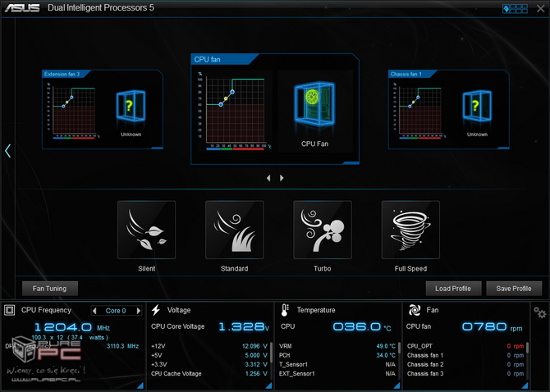This screenshot has height=392, width=550.
Task: Click the Voltage lightning bolt icon
Action: pyautogui.click(x=156, y=310)
